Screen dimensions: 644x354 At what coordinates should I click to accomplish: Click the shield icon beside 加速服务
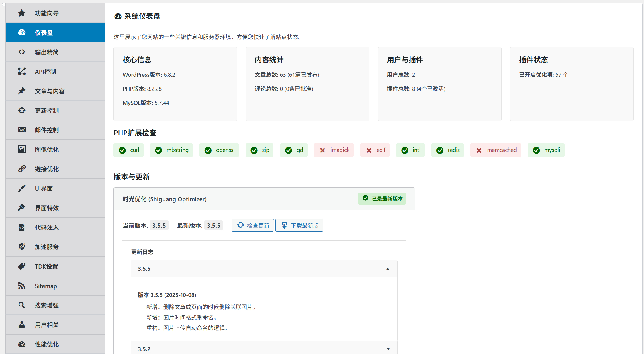[22, 247]
